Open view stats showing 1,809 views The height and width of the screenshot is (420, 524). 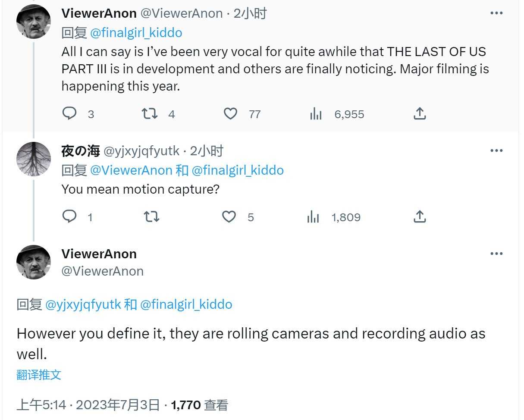(x=313, y=217)
